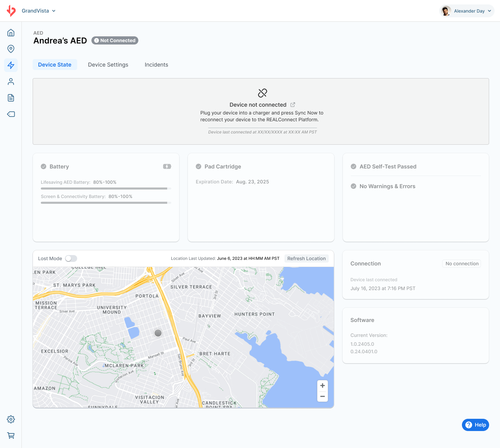Click the Screen & Connectivity Battery level bar
Image resolution: width=500 pixels, height=448 pixels.
pos(106,202)
